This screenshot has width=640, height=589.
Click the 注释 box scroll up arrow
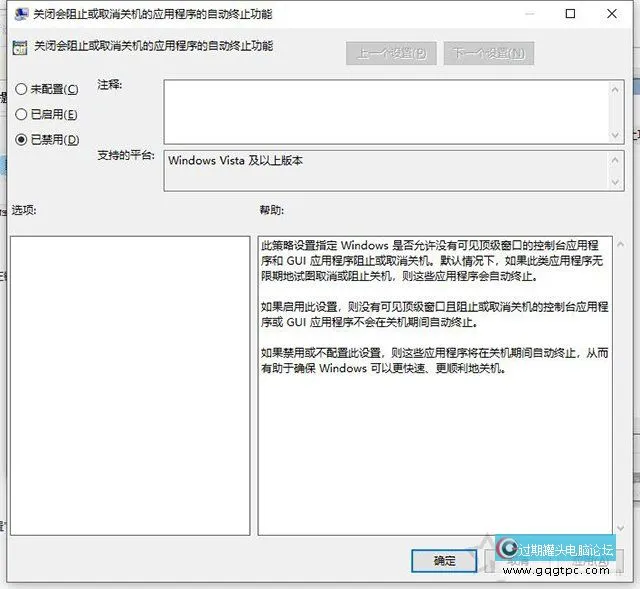[615, 89]
